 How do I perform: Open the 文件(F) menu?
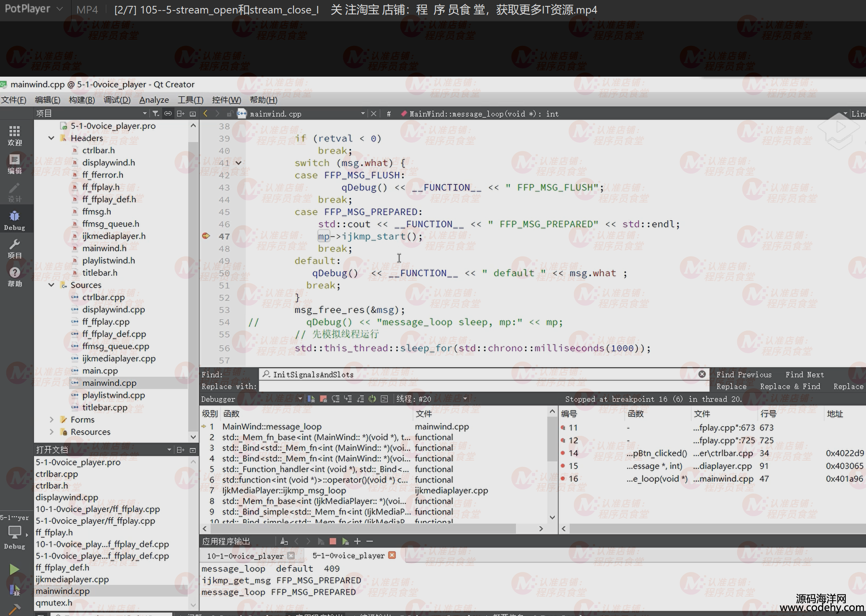[x=13, y=100]
